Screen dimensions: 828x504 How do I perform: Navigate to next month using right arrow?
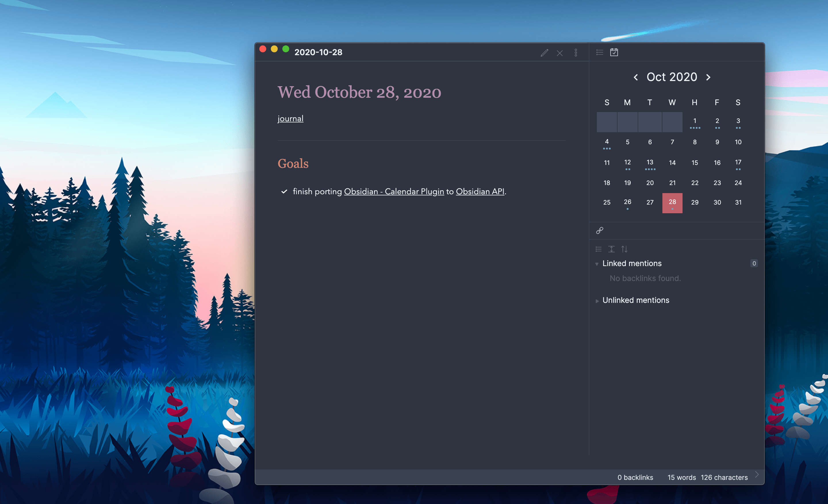pos(710,77)
